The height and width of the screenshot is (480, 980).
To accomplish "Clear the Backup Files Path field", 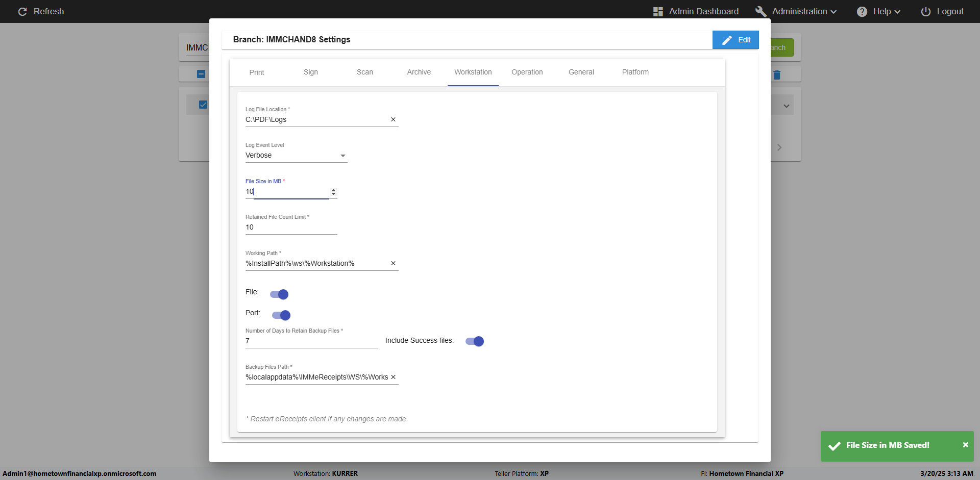I will pyautogui.click(x=393, y=377).
